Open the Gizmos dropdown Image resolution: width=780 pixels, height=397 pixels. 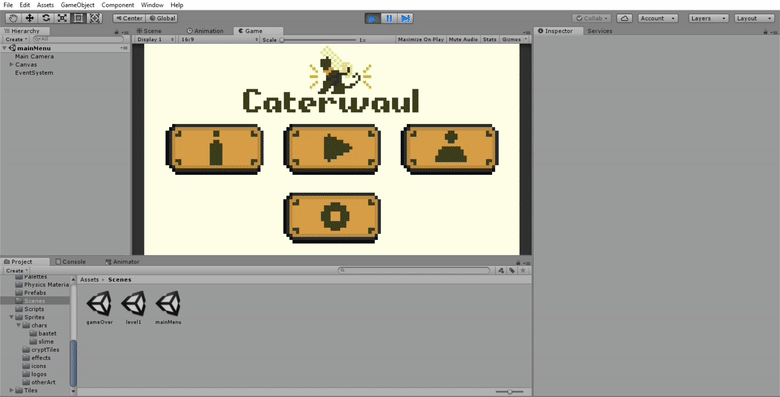point(514,39)
